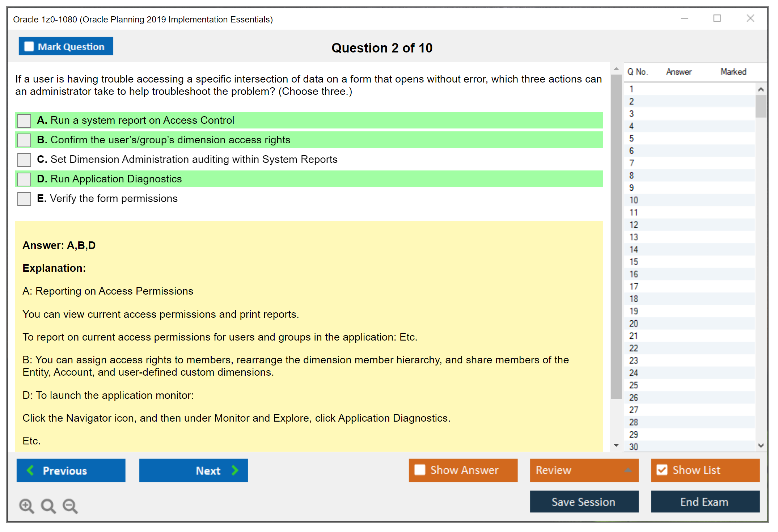Click the End Exam button
Screen dimensions: 778x532
coord(705,502)
